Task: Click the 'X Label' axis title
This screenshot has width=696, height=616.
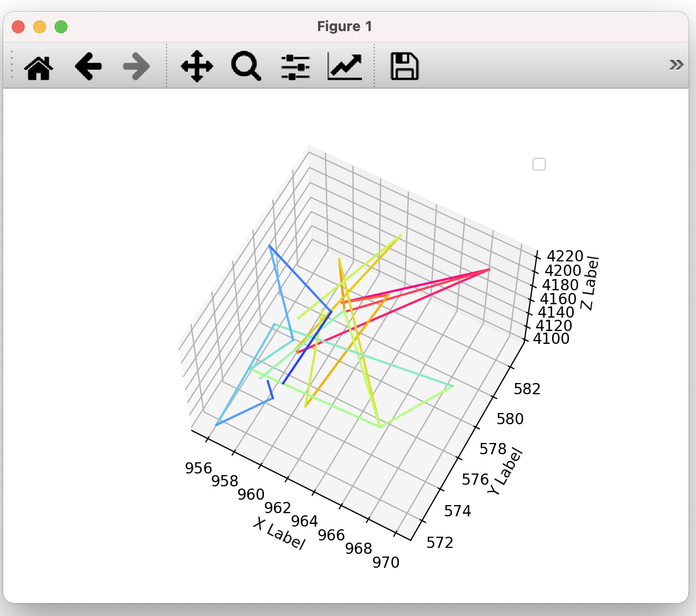Action: tap(279, 534)
